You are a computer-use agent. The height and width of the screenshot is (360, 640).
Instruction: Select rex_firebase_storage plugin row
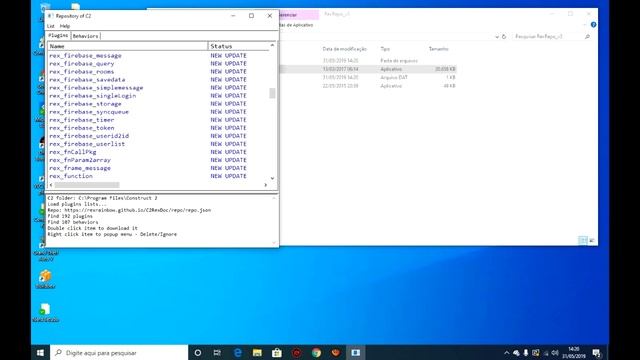click(x=158, y=104)
